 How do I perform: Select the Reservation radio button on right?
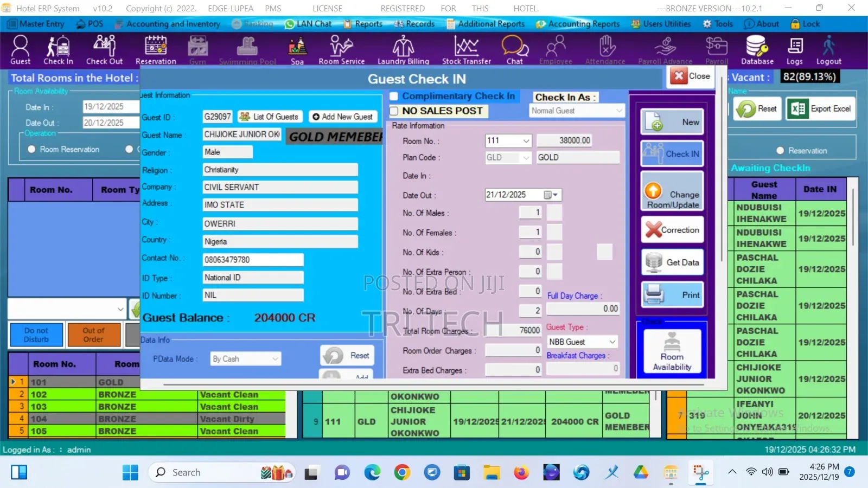(x=780, y=151)
